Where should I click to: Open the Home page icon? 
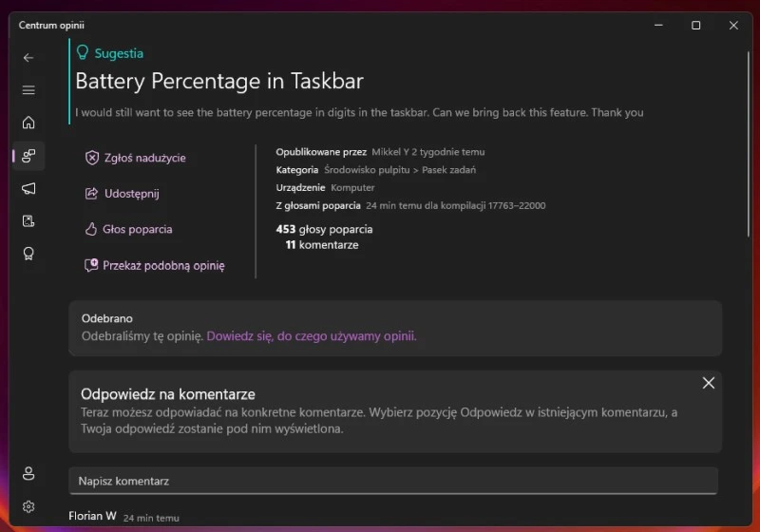pos(28,123)
